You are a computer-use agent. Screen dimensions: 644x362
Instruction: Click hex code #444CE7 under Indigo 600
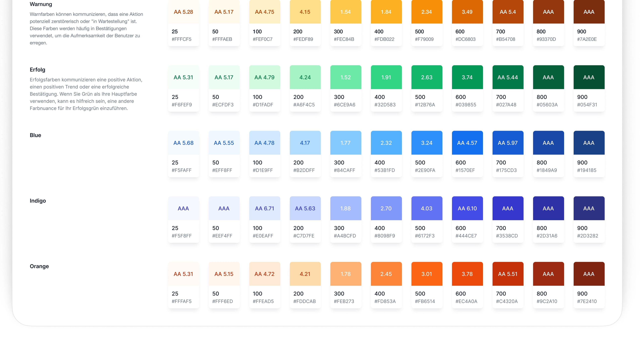click(x=466, y=236)
